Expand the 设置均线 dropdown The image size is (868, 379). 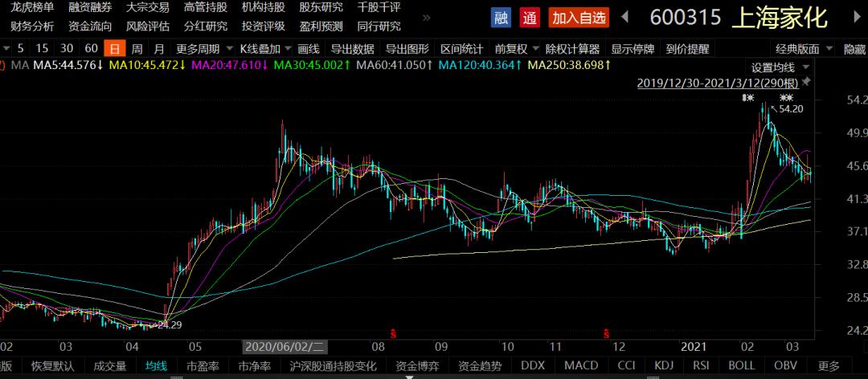tap(780, 67)
